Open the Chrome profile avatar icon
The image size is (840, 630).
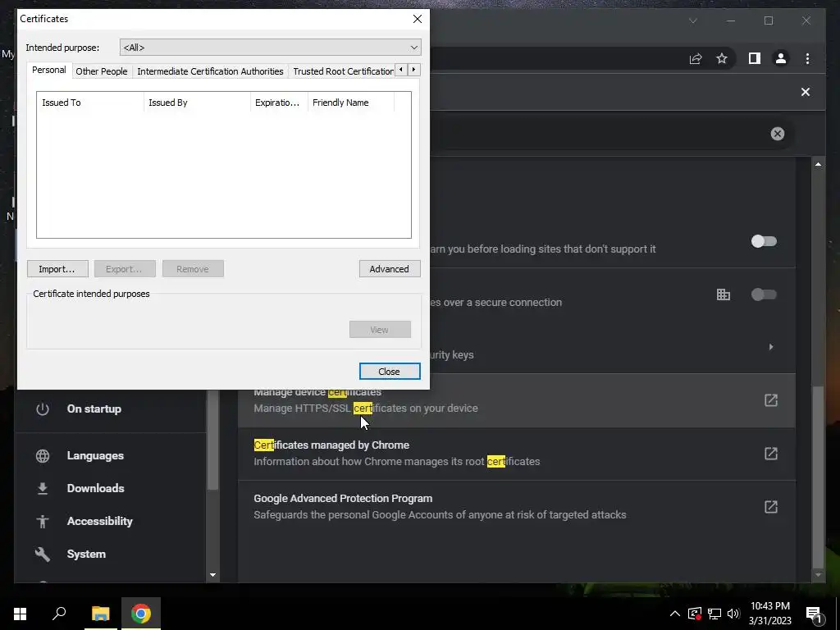781,58
